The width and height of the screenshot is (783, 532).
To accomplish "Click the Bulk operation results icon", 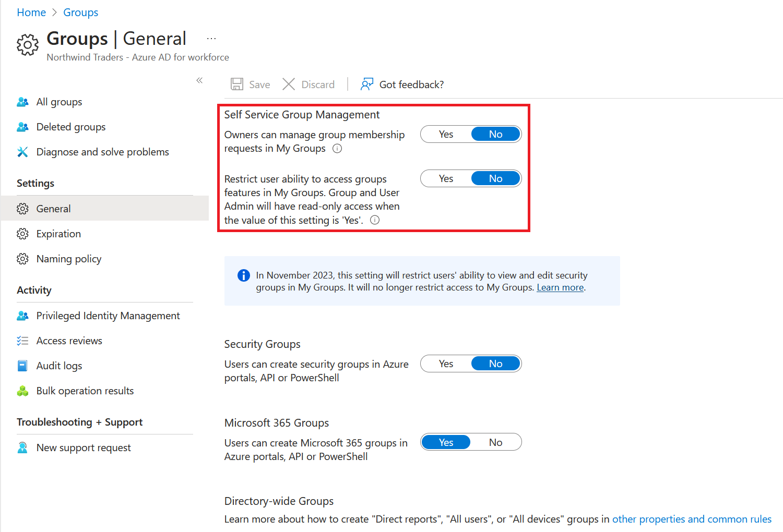I will 22,391.
